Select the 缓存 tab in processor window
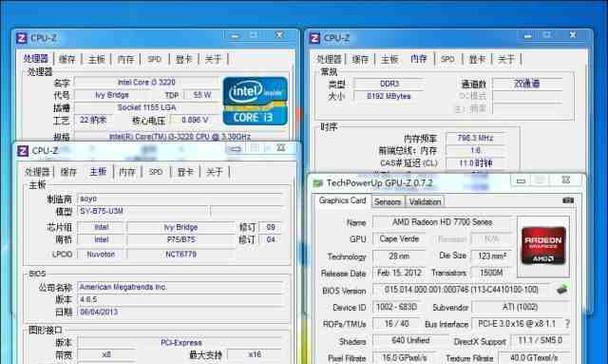608x364 pixels. pyautogui.click(x=67, y=59)
